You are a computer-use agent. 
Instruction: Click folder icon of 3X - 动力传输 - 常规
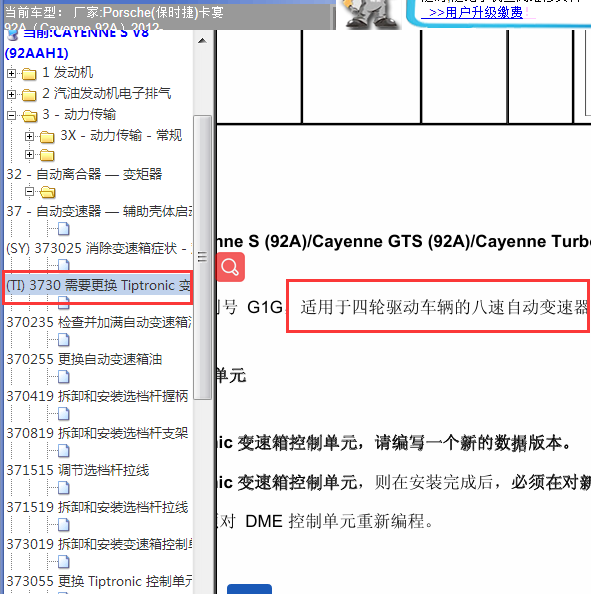pyautogui.click(x=47, y=136)
